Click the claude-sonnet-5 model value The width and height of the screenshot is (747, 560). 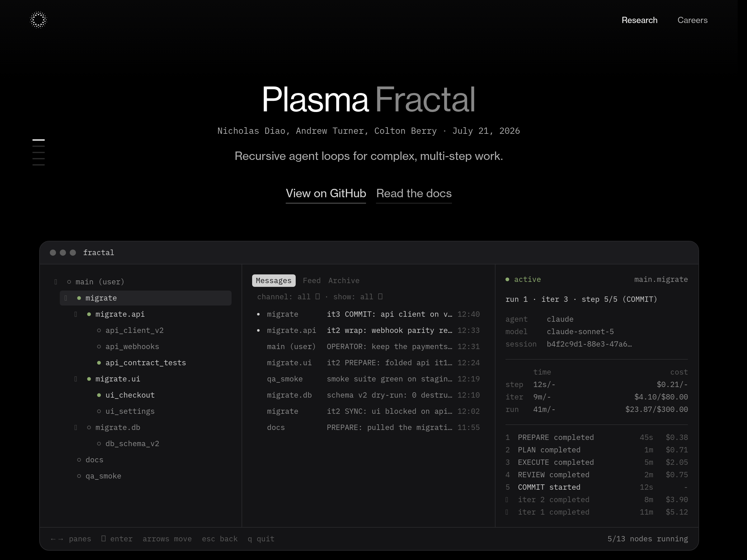(580, 332)
